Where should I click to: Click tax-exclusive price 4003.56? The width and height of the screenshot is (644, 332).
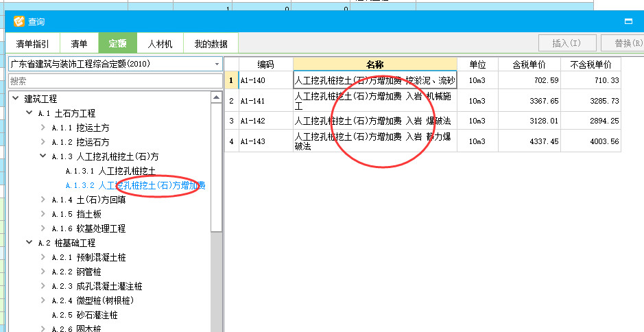click(x=604, y=141)
